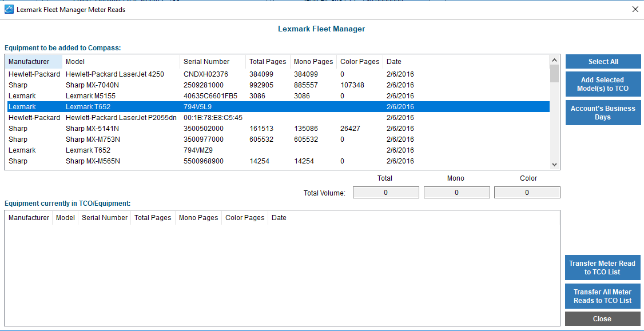This screenshot has width=644, height=331.
Task: Click Manufacturer header in TCO/Equipment list
Action: pyautogui.click(x=29, y=218)
